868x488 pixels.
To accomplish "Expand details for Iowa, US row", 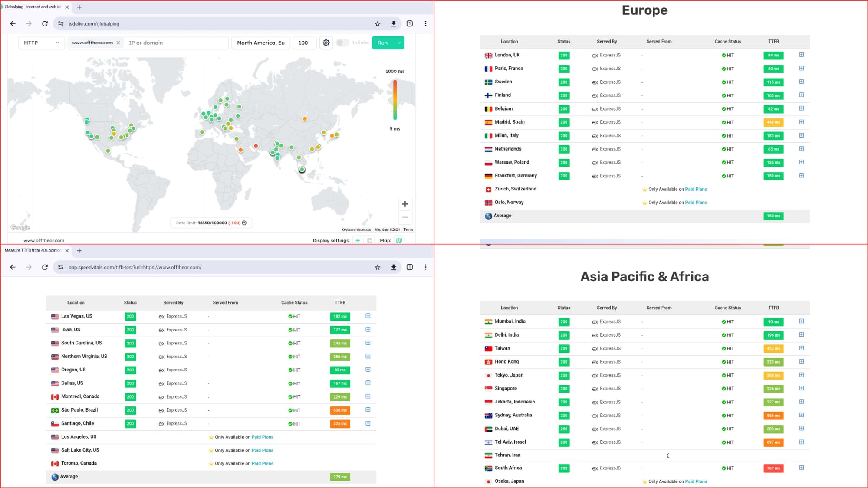I will coord(368,329).
